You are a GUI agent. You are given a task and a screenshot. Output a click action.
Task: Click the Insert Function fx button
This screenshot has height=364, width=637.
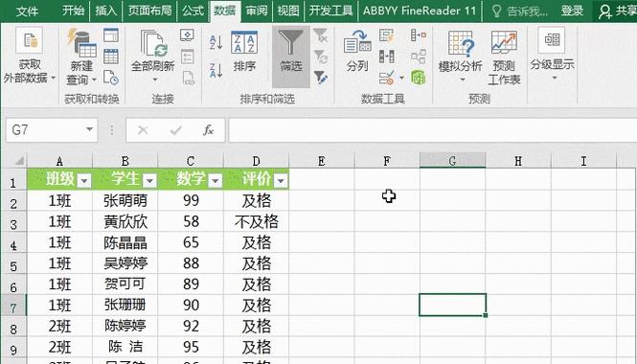point(209,130)
